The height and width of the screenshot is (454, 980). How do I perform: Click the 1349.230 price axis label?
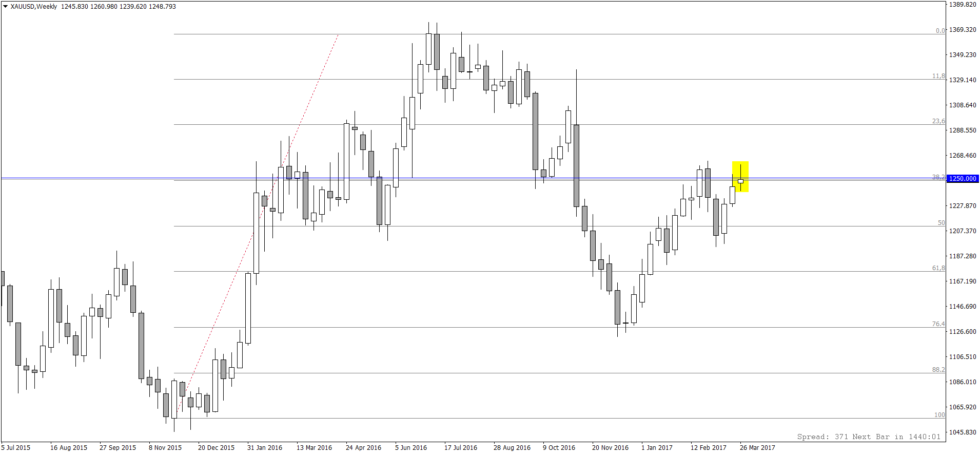click(963, 55)
